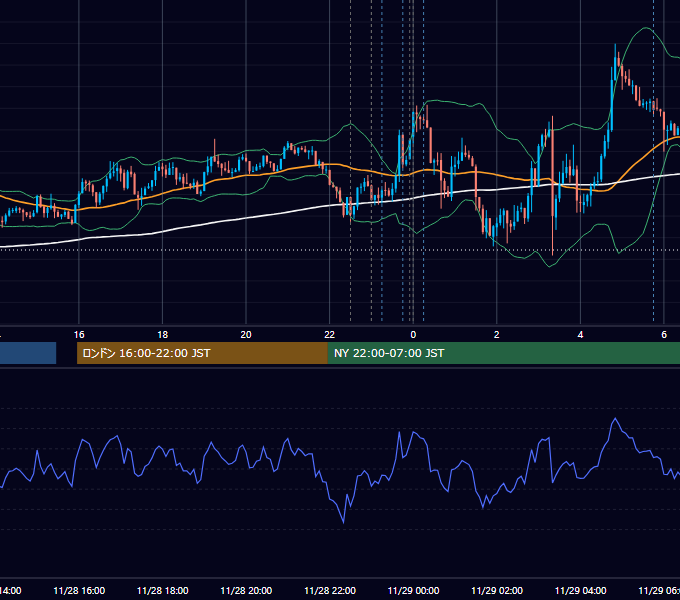Click the hour label 4 on time axis
Image resolution: width=680 pixels, height=600 pixels.
[x=580, y=335]
